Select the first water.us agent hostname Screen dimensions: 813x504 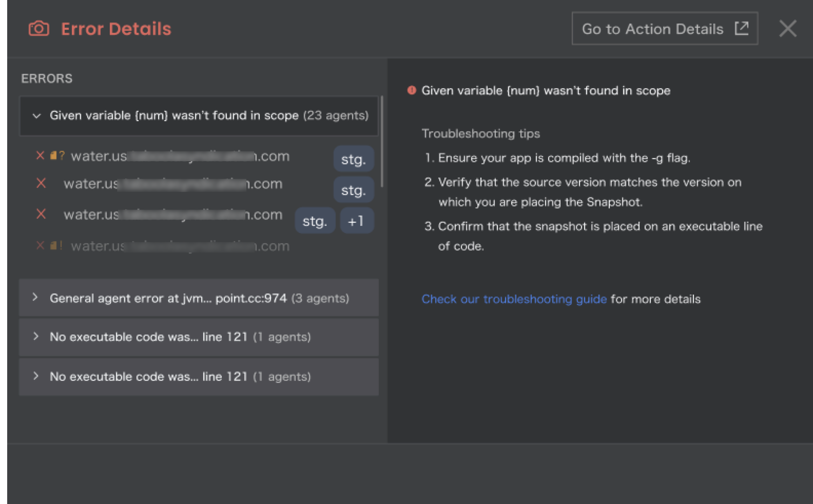[x=180, y=156]
